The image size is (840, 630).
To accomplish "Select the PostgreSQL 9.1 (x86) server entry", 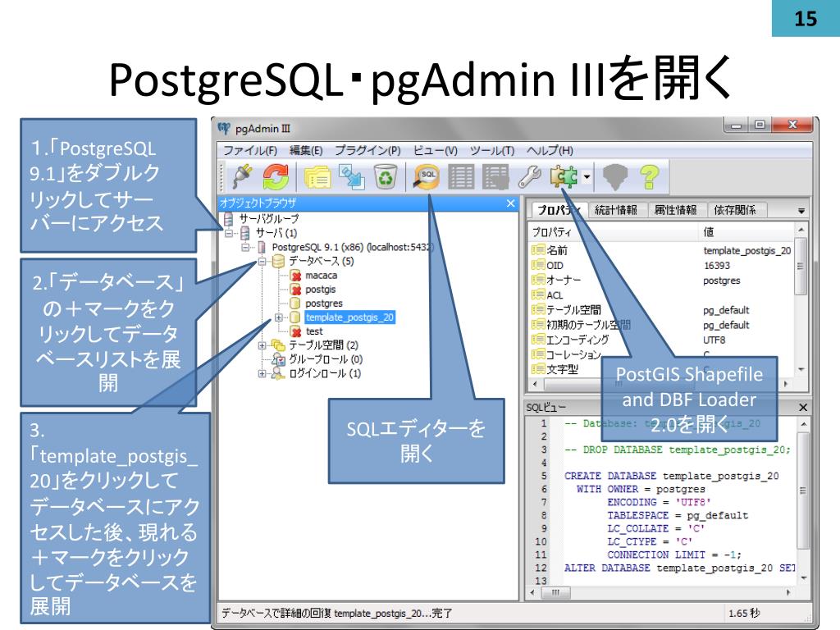I will [x=352, y=247].
